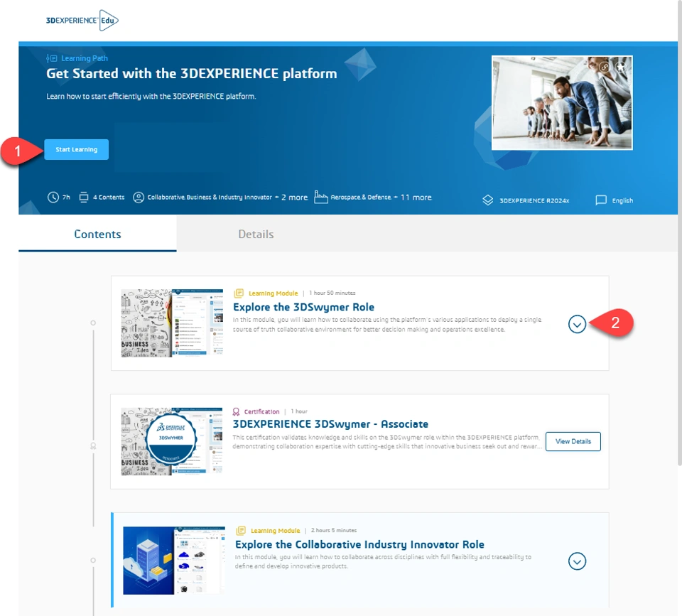The height and width of the screenshot is (616, 682).
Task: Click the 3DSwymer Associate certification description
Action: [x=387, y=441]
